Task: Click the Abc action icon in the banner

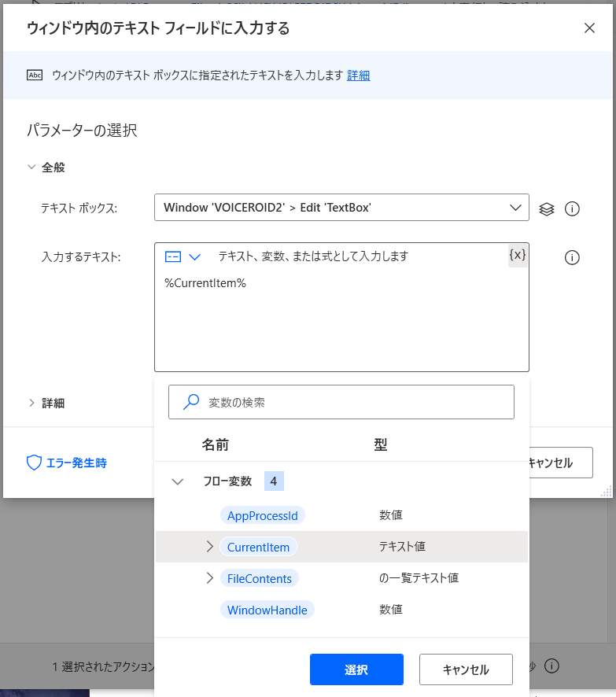Action: 35,75
